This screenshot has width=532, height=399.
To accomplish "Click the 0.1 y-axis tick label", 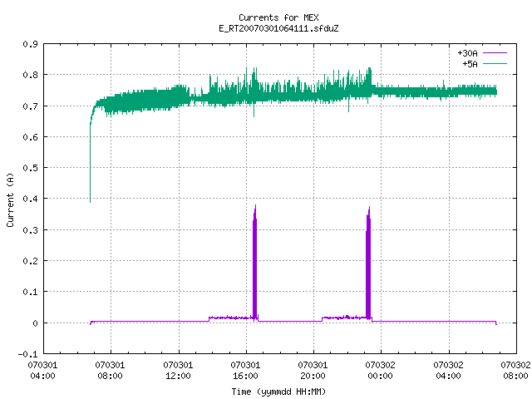I will point(30,292).
